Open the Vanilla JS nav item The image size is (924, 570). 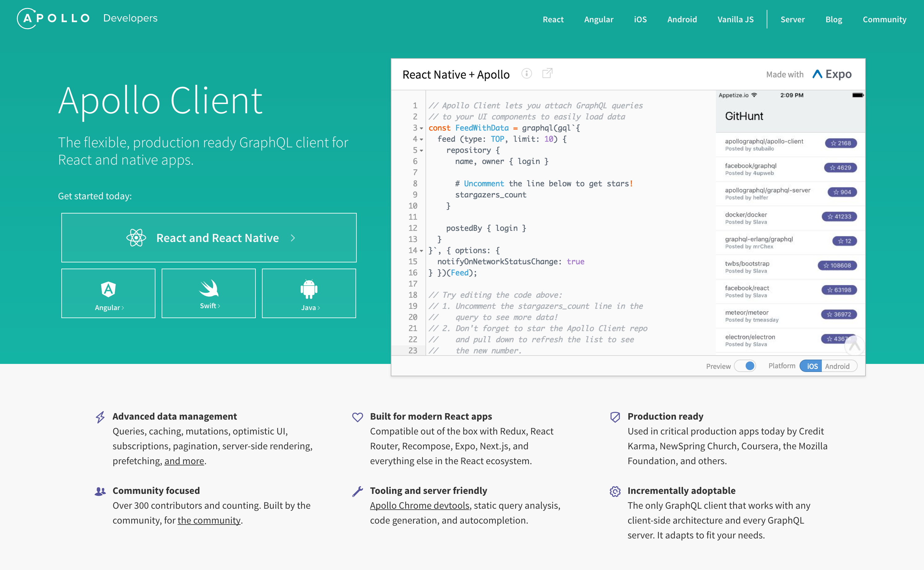pos(735,19)
